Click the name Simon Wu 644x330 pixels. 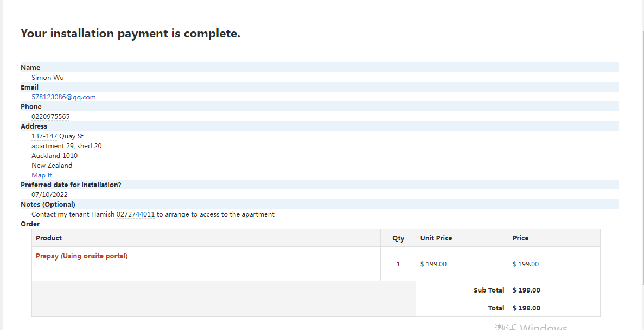48,78
